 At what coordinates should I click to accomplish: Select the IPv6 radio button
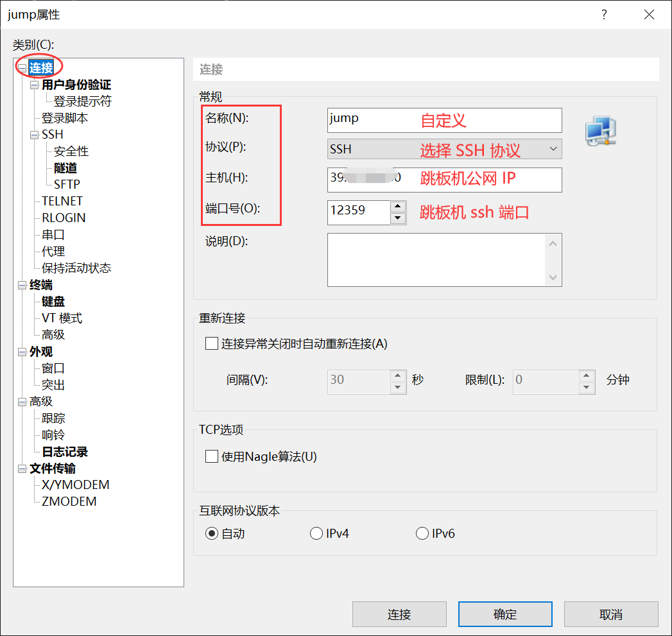(422, 533)
